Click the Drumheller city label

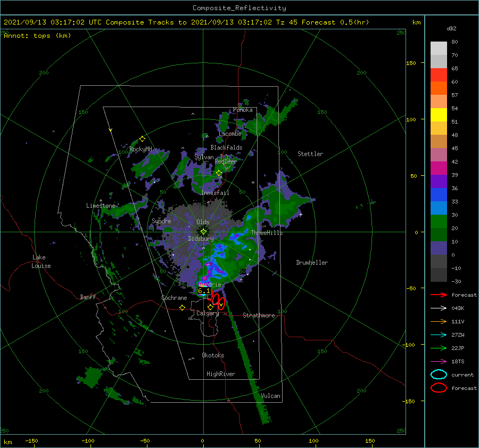[312, 263]
